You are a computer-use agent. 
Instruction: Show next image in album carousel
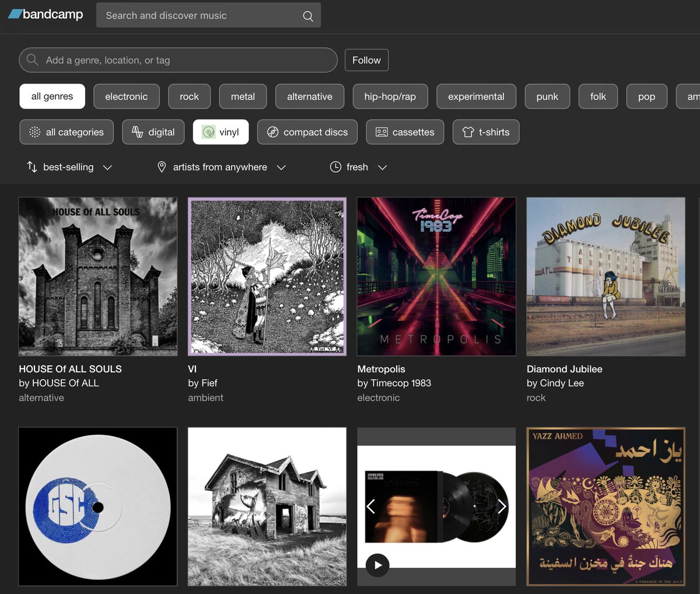(x=502, y=506)
